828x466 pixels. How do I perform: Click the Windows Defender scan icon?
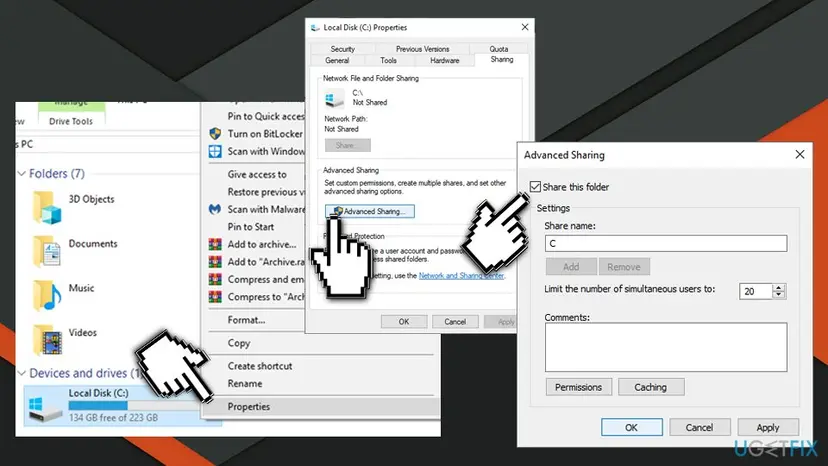215,151
